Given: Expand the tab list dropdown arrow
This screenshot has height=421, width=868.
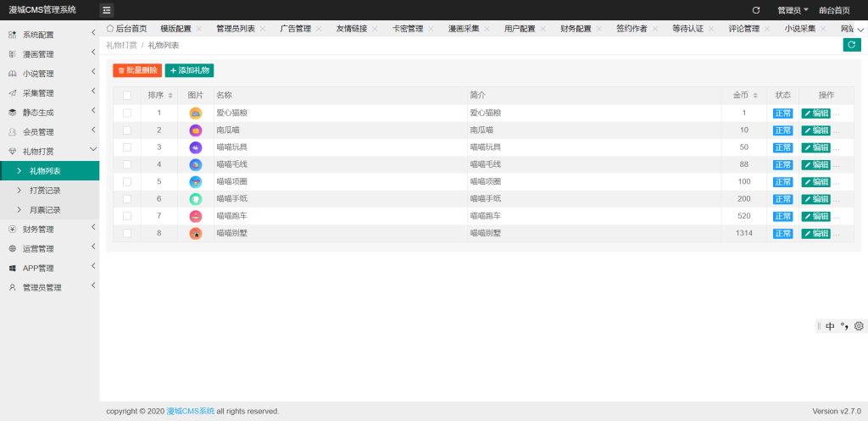Looking at the screenshot, I should 860,29.
